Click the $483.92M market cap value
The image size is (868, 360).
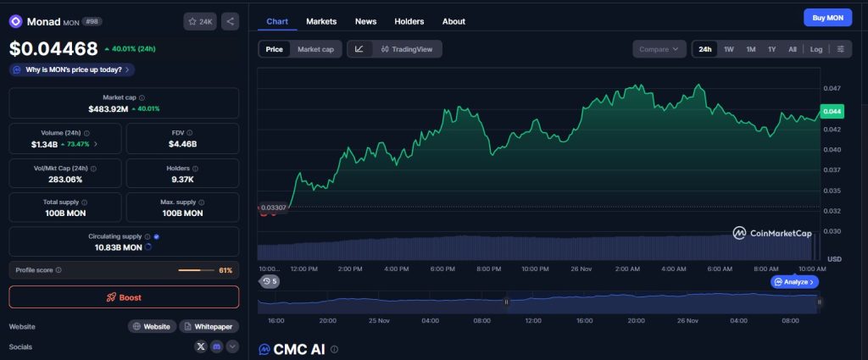pyautogui.click(x=108, y=109)
